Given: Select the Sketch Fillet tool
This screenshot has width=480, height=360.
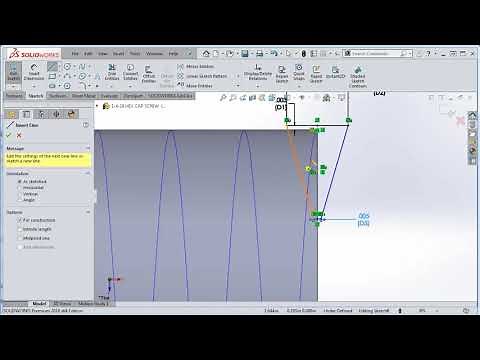Looking at the screenshot, I should pyautogui.click(x=83, y=86).
